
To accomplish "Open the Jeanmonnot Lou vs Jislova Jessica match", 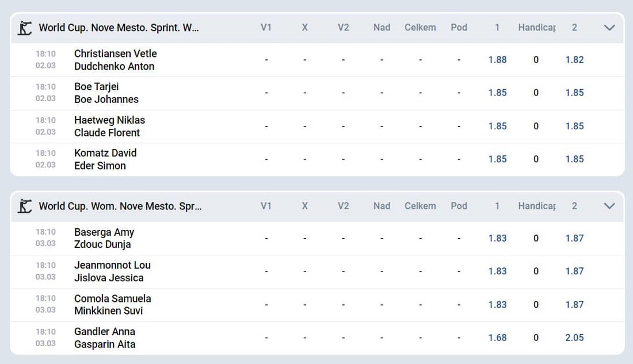I will click(112, 271).
